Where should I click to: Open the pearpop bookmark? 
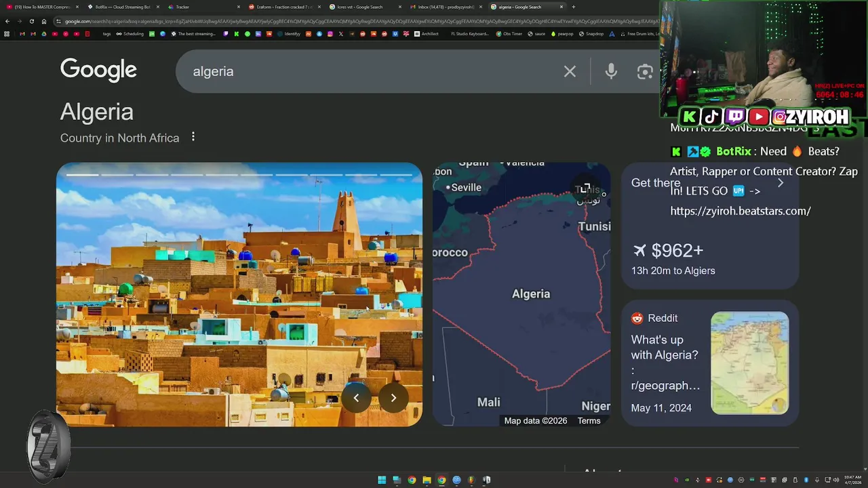click(562, 34)
